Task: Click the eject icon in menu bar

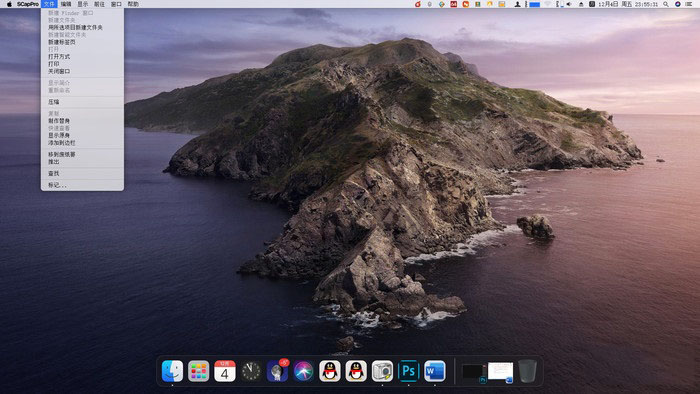Action: [x=581, y=4]
